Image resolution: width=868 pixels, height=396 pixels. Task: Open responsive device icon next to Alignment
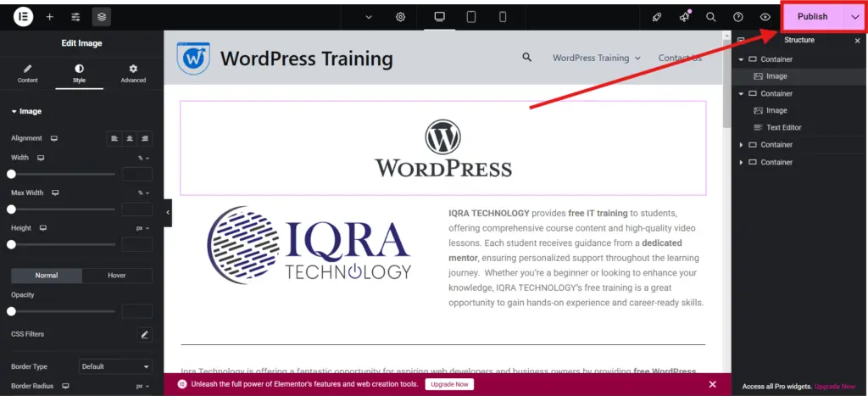(54, 138)
